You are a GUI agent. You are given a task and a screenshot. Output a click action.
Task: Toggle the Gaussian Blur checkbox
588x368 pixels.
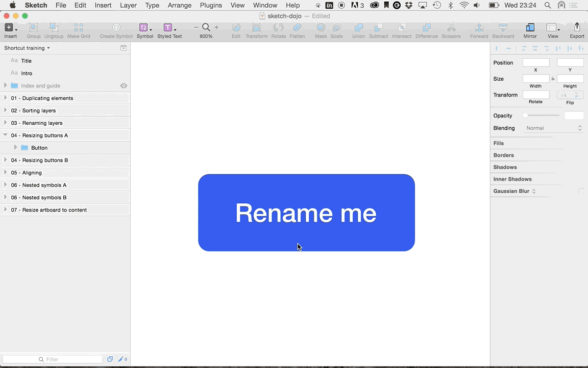581,191
